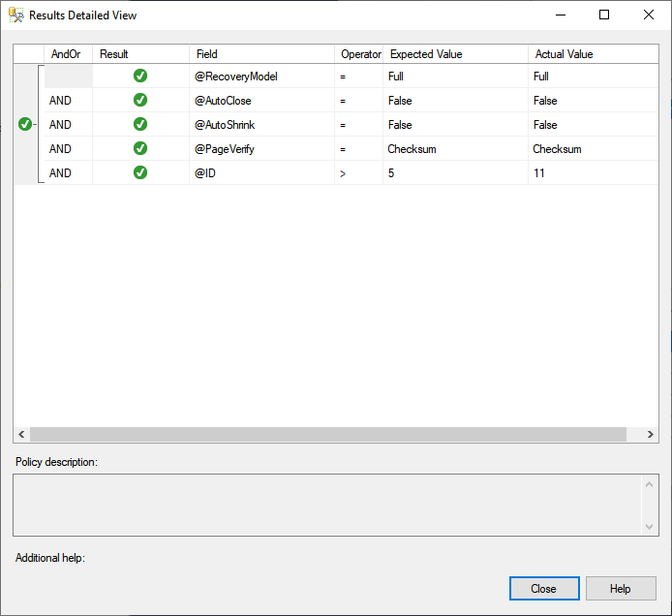The width and height of the screenshot is (672, 616).
Task: Click the Policy description label
Action: click(56, 462)
